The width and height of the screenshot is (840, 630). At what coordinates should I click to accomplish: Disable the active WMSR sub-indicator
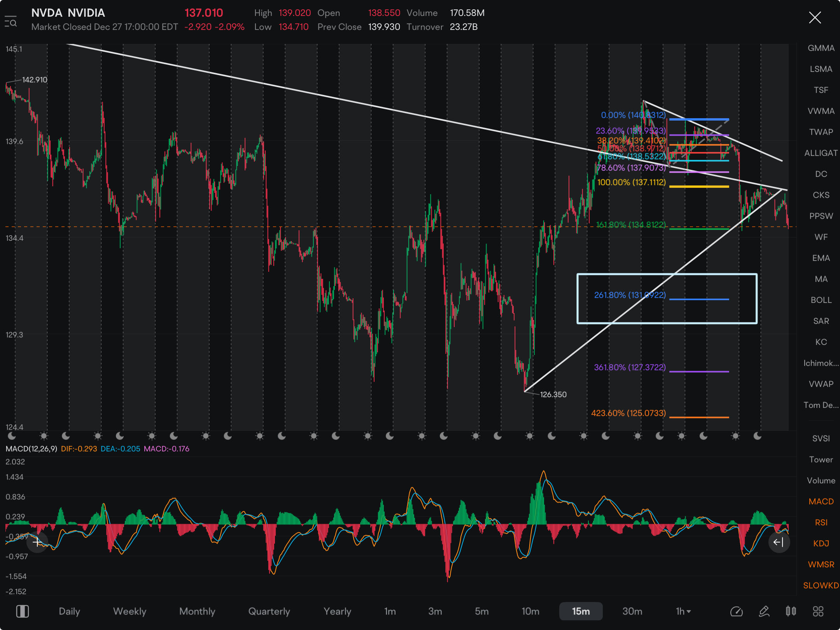821,564
